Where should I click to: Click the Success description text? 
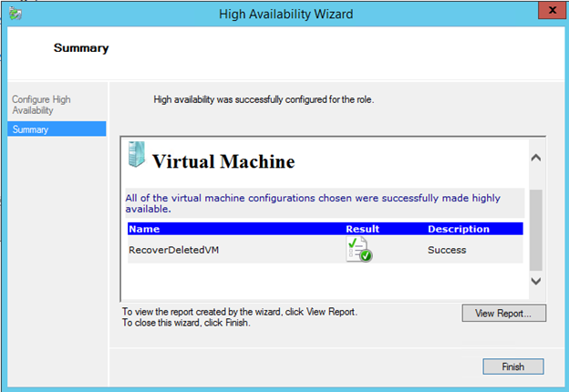tap(447, 250)
